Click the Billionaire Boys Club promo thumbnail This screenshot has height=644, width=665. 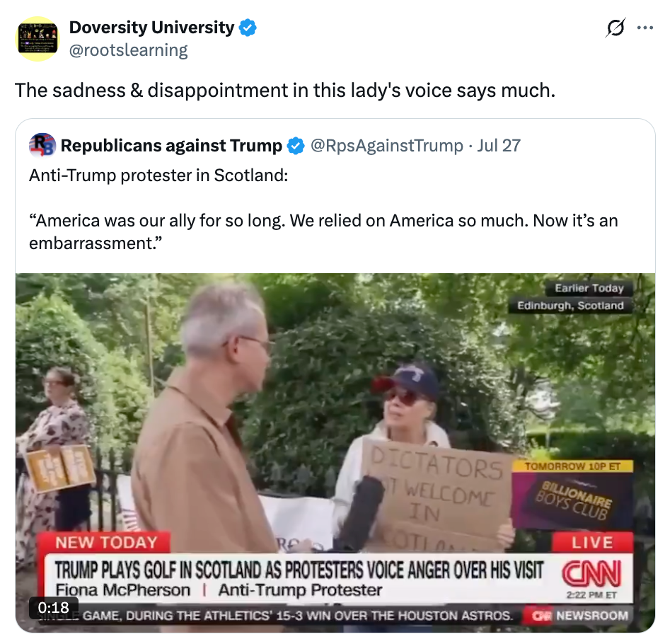[572, 495]
